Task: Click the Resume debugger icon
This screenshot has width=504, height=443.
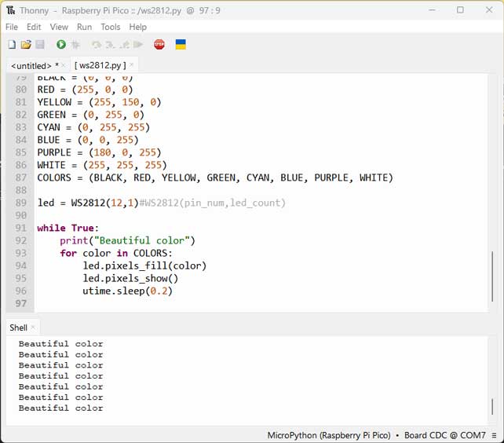Action: pos(138,45)
